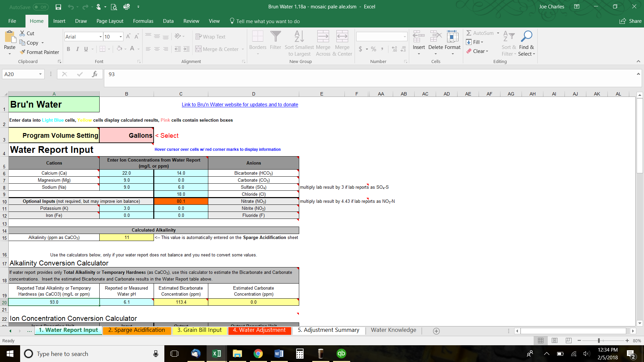Open the Formulas ribbon tab
Viewport: 644px width, 362px height.
pos(143,21)
